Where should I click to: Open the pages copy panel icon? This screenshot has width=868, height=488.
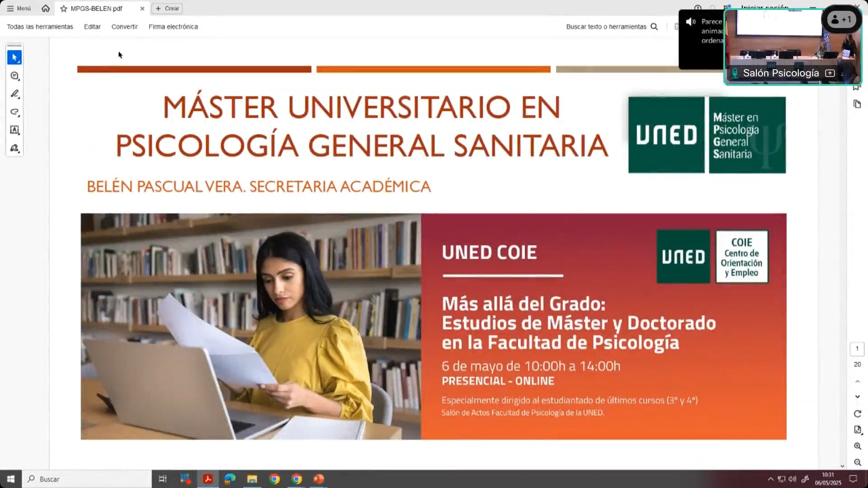857,104
